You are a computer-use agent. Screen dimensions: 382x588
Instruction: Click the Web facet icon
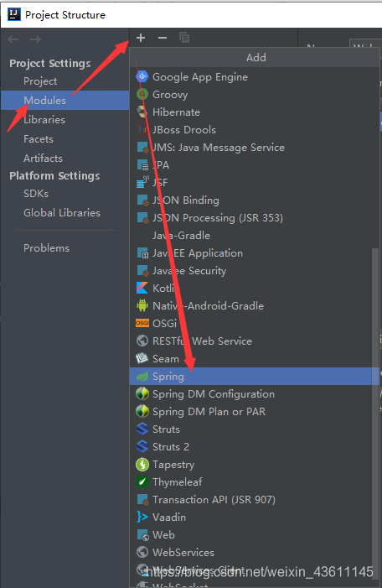142,535
